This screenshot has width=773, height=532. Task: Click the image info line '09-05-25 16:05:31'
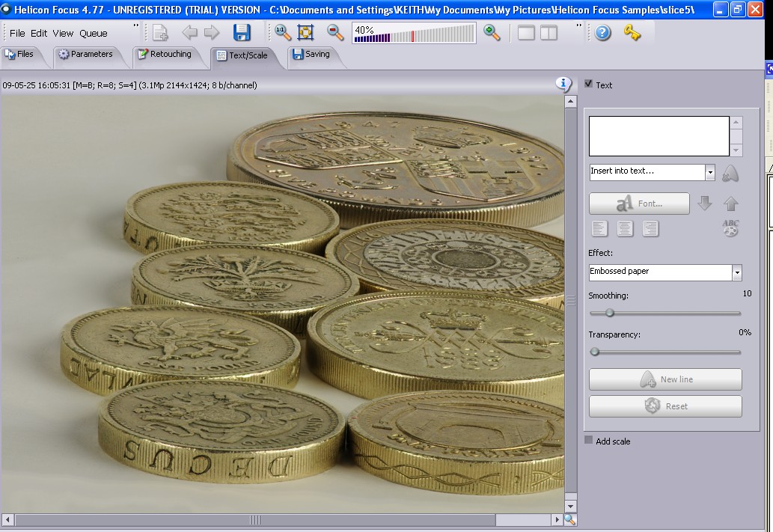(129, 85)
